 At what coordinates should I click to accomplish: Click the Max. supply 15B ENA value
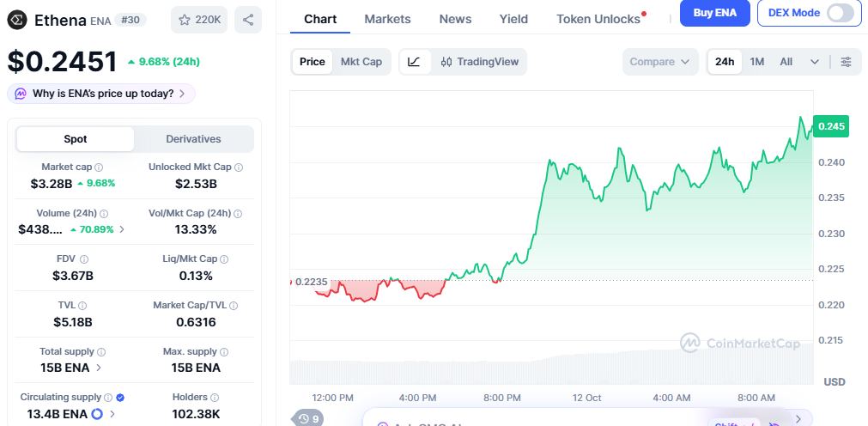[x=196, y=368]
